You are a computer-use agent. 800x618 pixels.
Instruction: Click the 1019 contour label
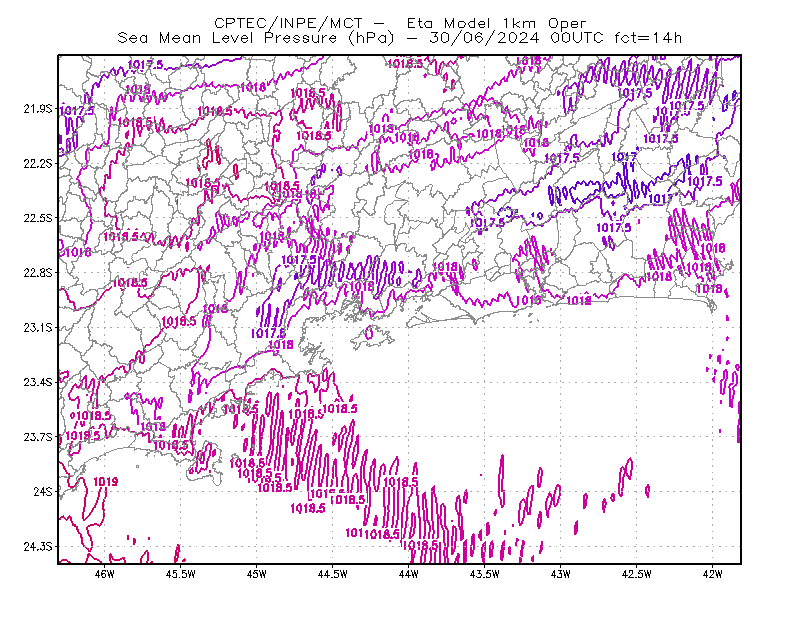pos(106,481)
